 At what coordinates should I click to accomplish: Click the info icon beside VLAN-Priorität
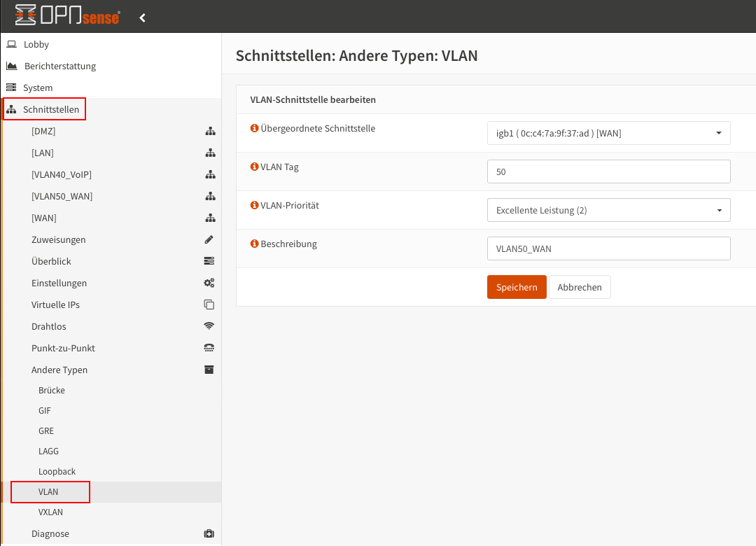coord(255,206)
